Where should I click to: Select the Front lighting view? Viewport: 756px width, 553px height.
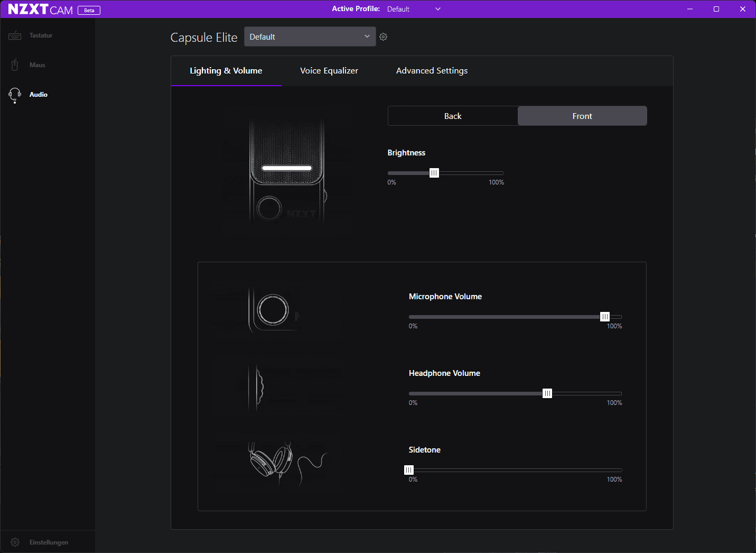point(582,116)
